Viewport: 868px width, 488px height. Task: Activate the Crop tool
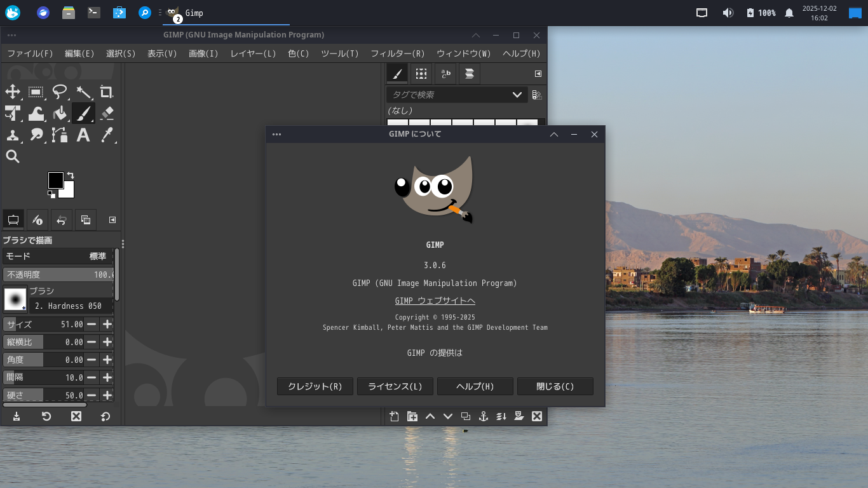pyautogui.click(x=107, y=92)
